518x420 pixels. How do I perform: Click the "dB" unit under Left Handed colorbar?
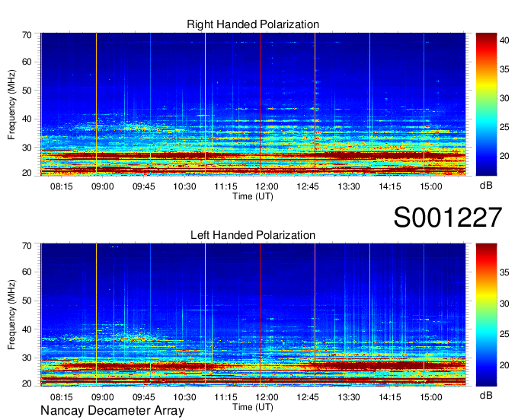pyautogui.click(x=486, y=395)
